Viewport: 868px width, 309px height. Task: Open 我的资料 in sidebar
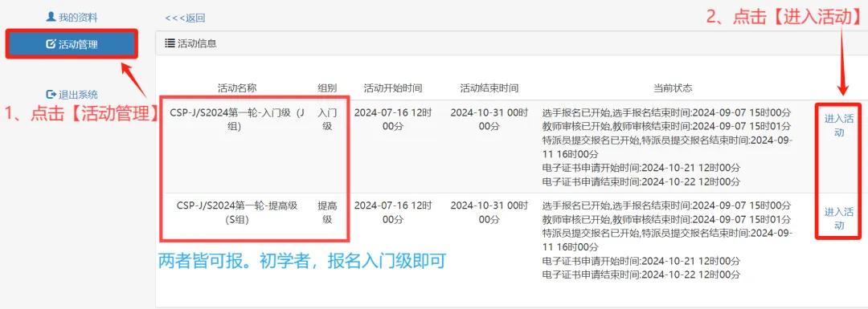(72, 17)
